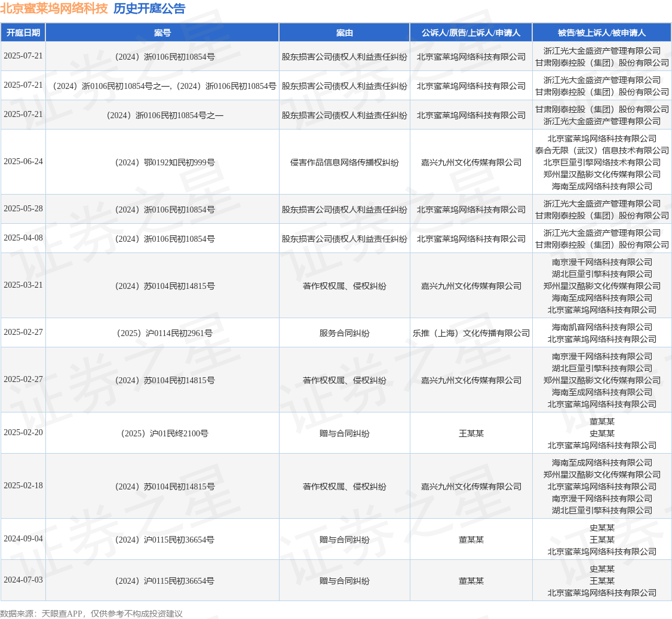The width and height of the screenshot is (672, 619).
Task: Click 著作权权属、侵权纠纷 in the 2025-02-18 row
Action: 345,486
